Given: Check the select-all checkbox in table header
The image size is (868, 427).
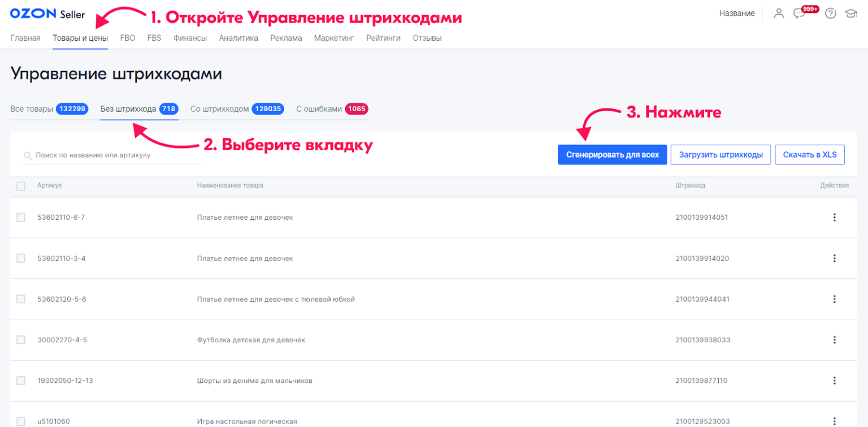Looking at the screenshot, I should pos(21,185).
